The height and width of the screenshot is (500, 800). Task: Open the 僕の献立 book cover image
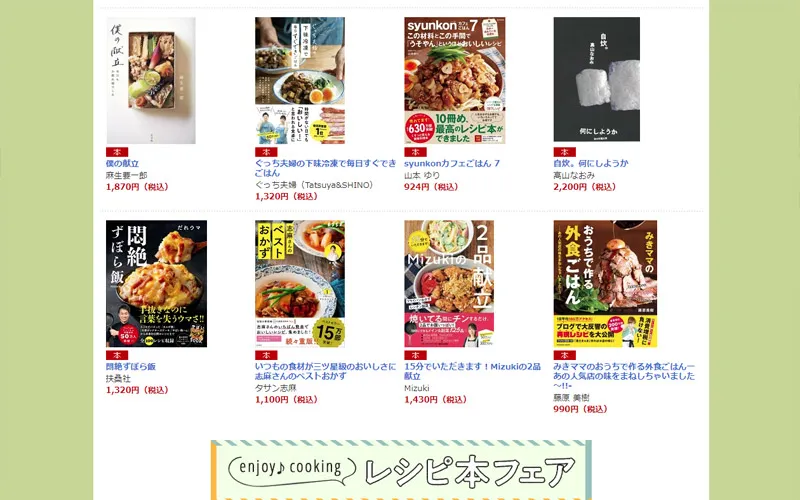151,81
